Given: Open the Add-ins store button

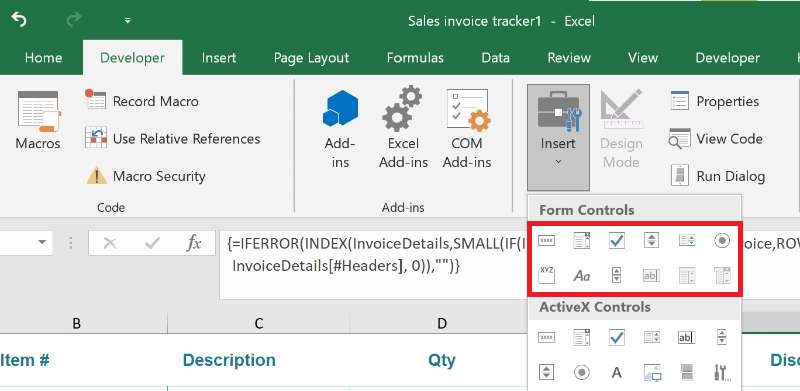Looking at the screenshot, I should (x=340, y=129).
